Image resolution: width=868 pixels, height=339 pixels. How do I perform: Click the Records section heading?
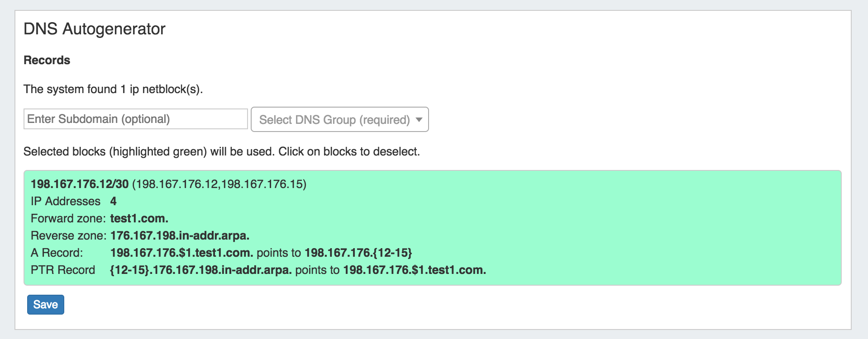47,60
